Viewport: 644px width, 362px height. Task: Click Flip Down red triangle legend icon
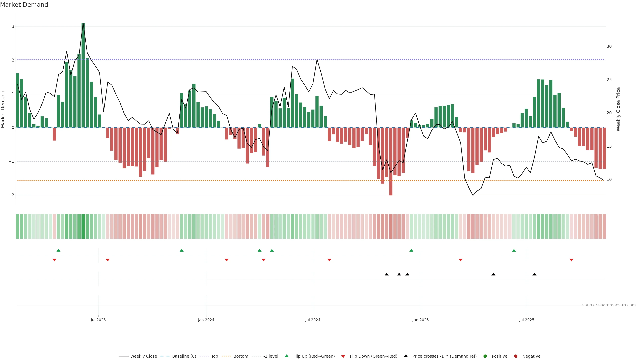(343, 356)
